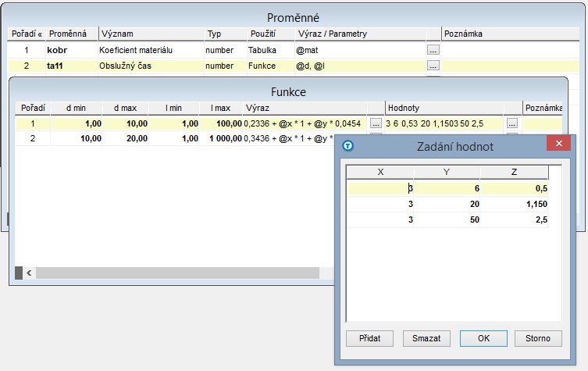Click d max value 20,00 in row 2

coord(125,138)
